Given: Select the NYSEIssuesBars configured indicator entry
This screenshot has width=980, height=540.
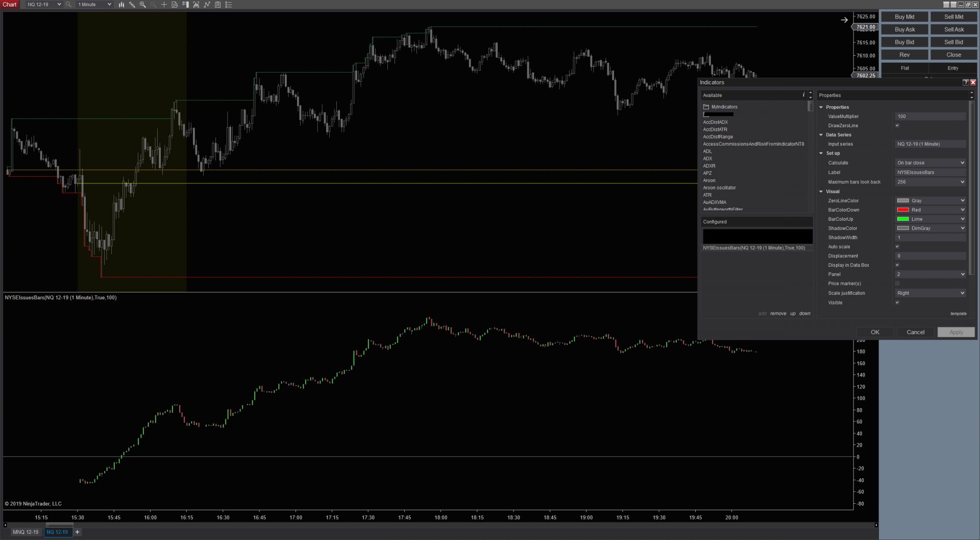Looking at the screenshot, I should point(754,248).
